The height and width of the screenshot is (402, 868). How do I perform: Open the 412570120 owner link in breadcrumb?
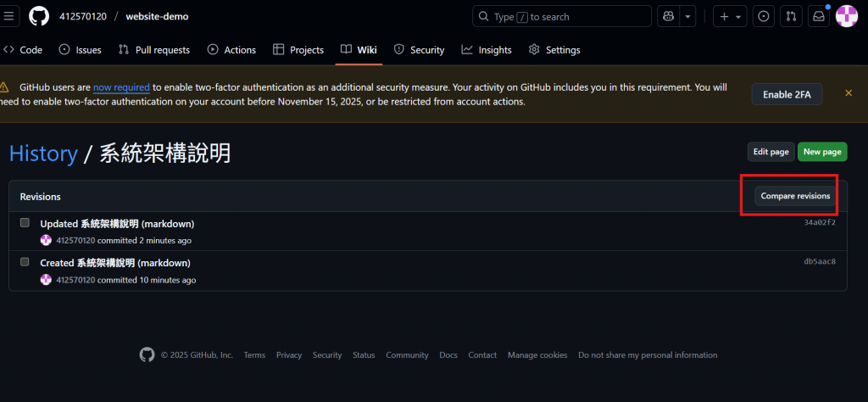point(83,17)
